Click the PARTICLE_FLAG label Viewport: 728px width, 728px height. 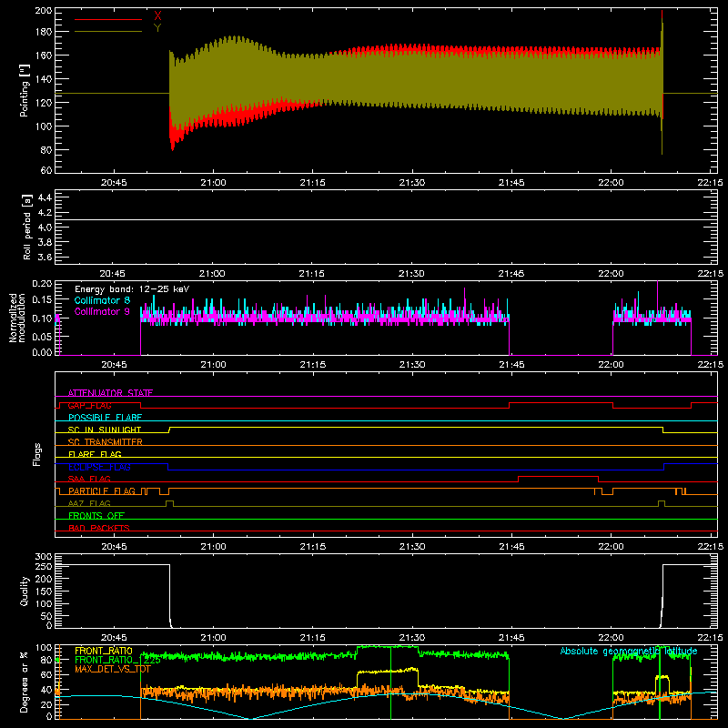click(x=102, y=491)
